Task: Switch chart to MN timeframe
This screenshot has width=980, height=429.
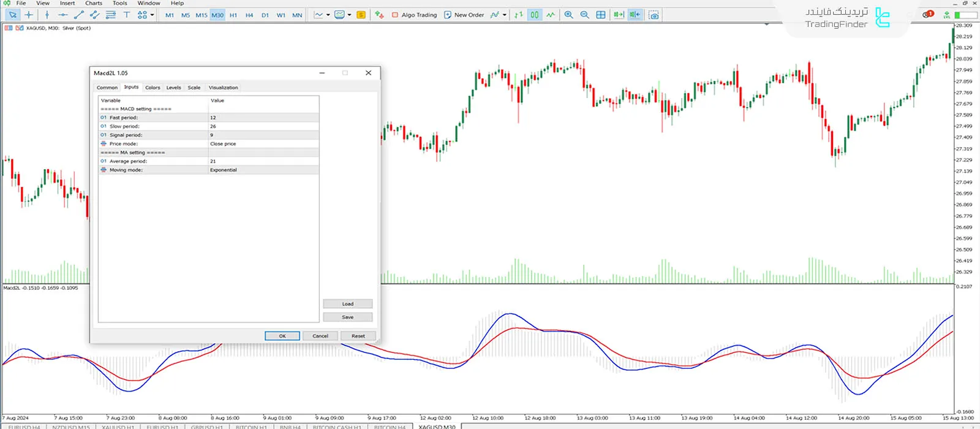Action: pos(297,15)
